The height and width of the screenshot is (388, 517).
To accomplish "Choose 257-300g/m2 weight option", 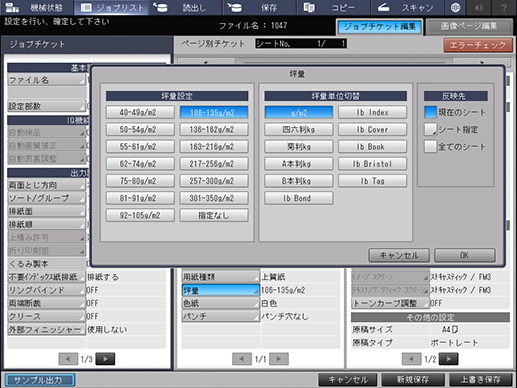I will pyautogui.click(x=214, y=181).
